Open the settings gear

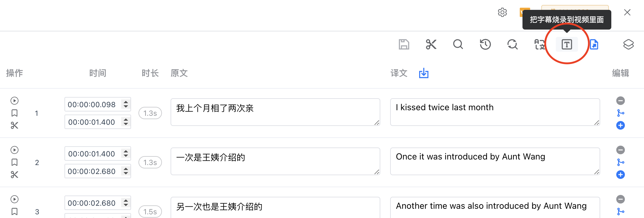tap(502, 12)
